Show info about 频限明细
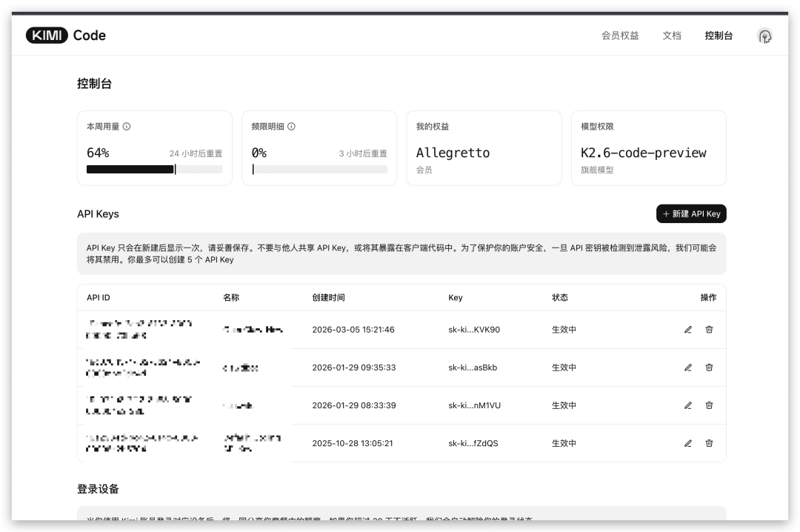800x532 pixels. click(x=291, y=127)
